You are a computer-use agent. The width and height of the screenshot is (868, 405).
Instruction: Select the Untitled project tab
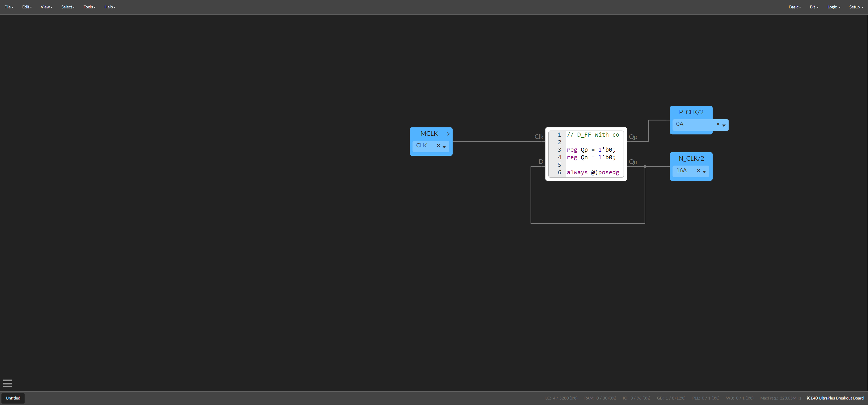[13, 398]
